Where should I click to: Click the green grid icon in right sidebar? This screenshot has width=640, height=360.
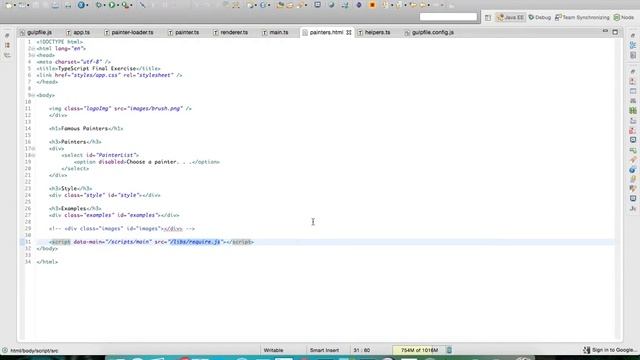tap(633, 111)
